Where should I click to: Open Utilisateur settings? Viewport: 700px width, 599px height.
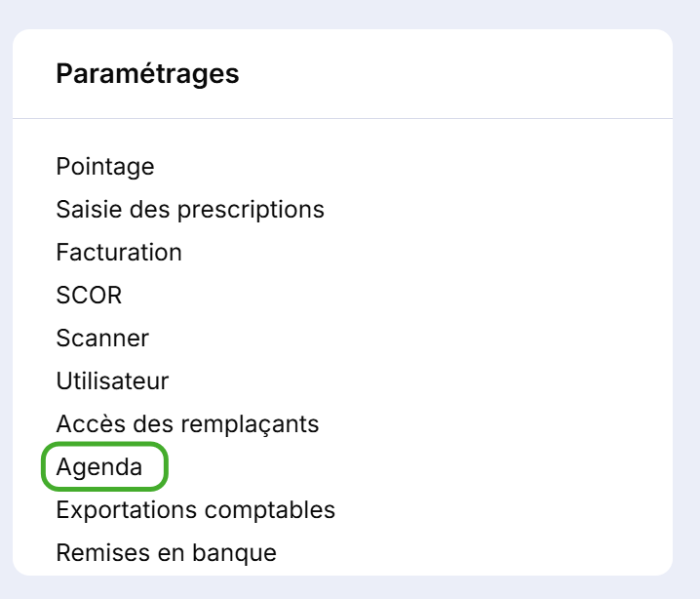tap(112, 381)
